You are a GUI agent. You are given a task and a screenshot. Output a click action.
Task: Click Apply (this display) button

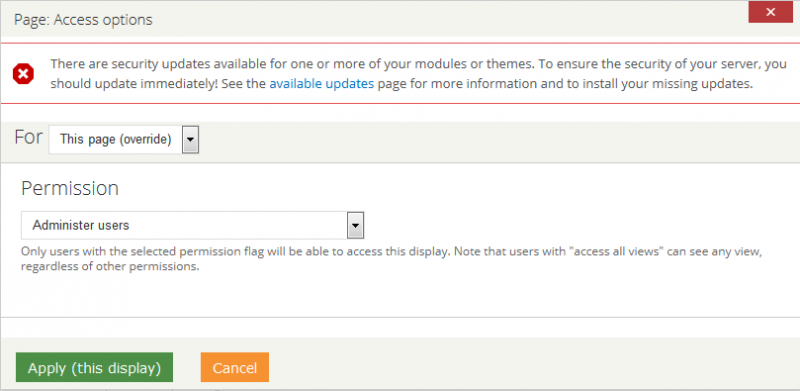click(x=94, y=368)
